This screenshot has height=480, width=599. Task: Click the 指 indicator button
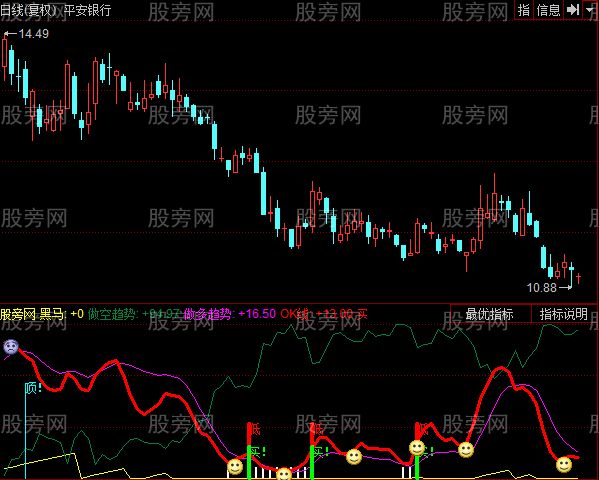coord(524,10)
